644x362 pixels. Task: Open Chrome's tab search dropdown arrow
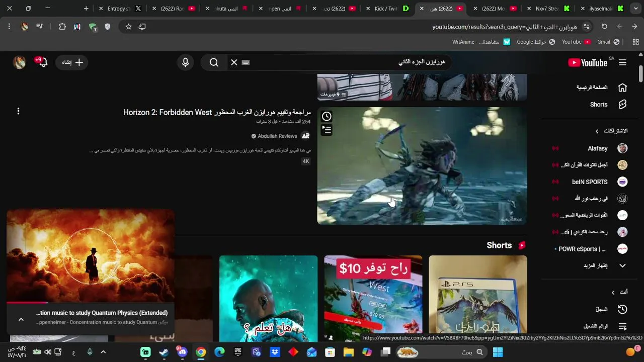coord(636,9)
